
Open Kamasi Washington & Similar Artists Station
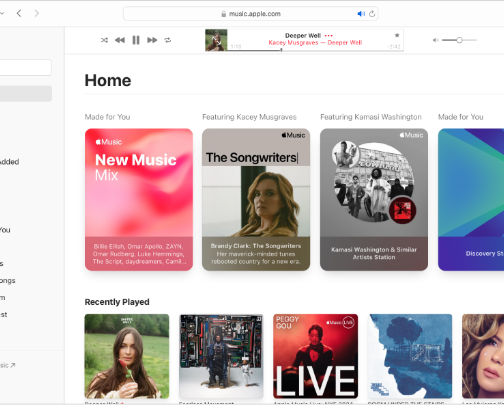click(374, 199)
